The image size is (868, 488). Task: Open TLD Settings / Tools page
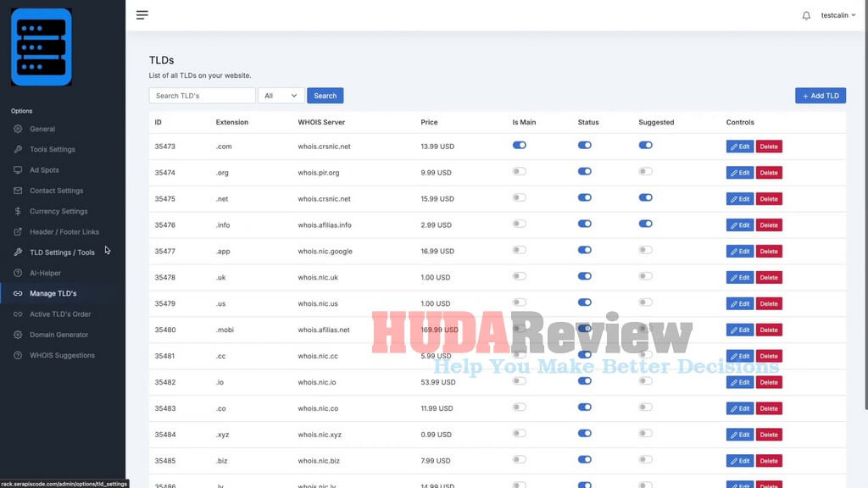(x=62, y=252)
